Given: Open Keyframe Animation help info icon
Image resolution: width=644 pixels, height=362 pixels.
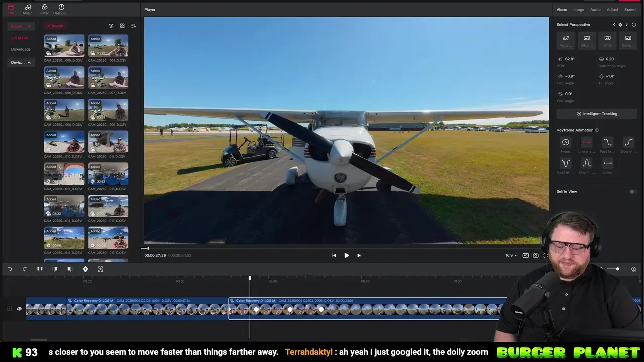Looking at the screenshot, I should [597, 130].
